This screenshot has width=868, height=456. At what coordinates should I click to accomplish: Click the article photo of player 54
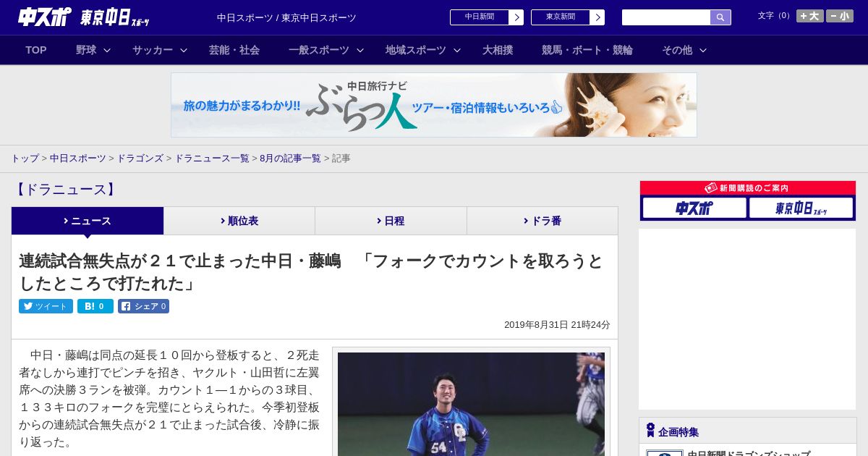coord(471,404)
